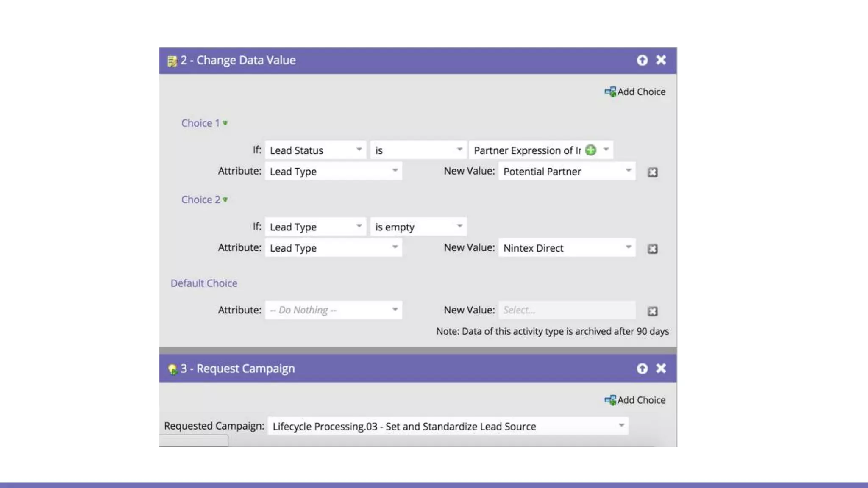The width and height of the screenshot is (868, 488).
Task: Click move-up arrow on Change Data Value step
Action: pos(642,60)
